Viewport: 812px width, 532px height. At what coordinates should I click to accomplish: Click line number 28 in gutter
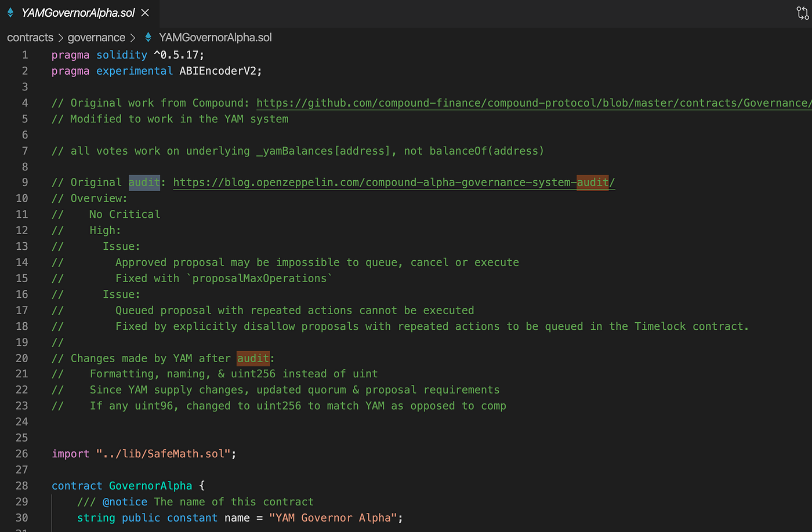point(22,486)
